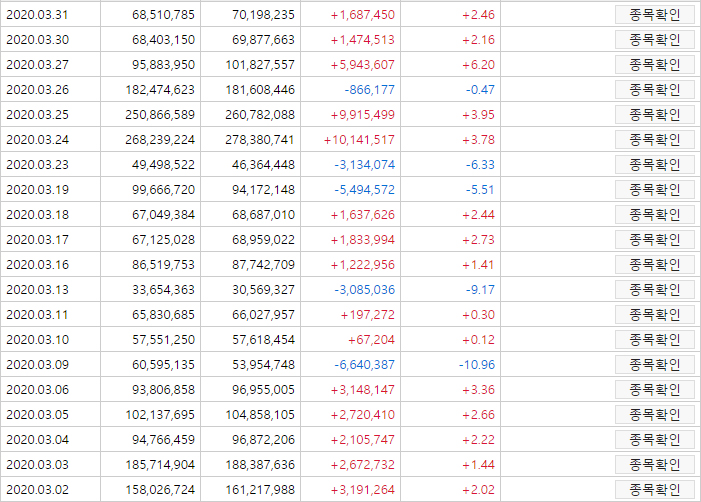Select 종목확인 in the 2020.03.06 row
The width and height of the screenshot is (701, 502).
[655, 390]
